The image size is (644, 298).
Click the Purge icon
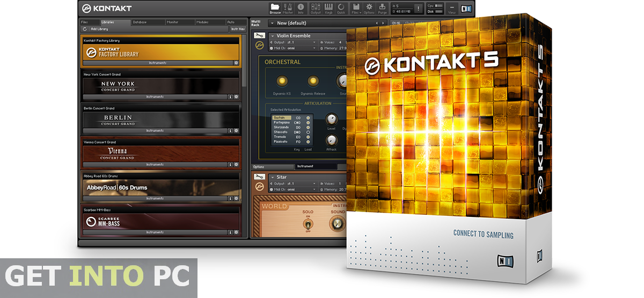coord(382,8)
